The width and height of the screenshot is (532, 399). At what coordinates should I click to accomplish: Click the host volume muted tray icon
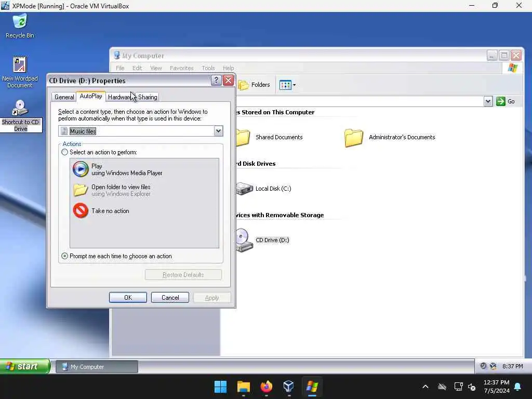click(x=472, y=387)
